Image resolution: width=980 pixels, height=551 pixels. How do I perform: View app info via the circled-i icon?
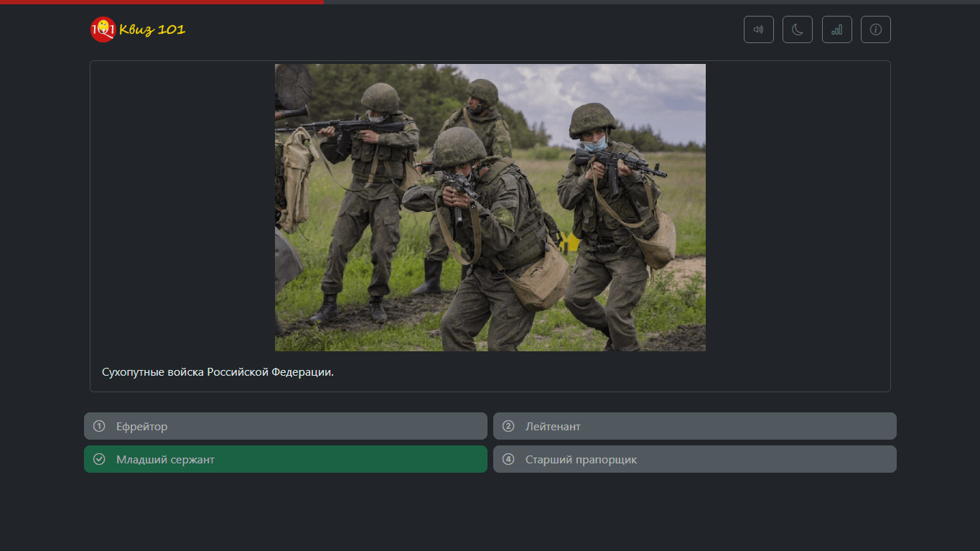[x=875, y=29]
